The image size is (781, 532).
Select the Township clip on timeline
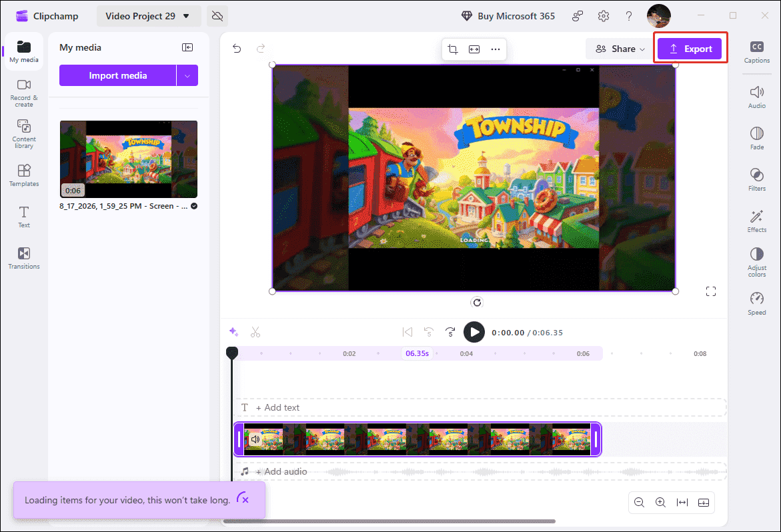[418, 439]
